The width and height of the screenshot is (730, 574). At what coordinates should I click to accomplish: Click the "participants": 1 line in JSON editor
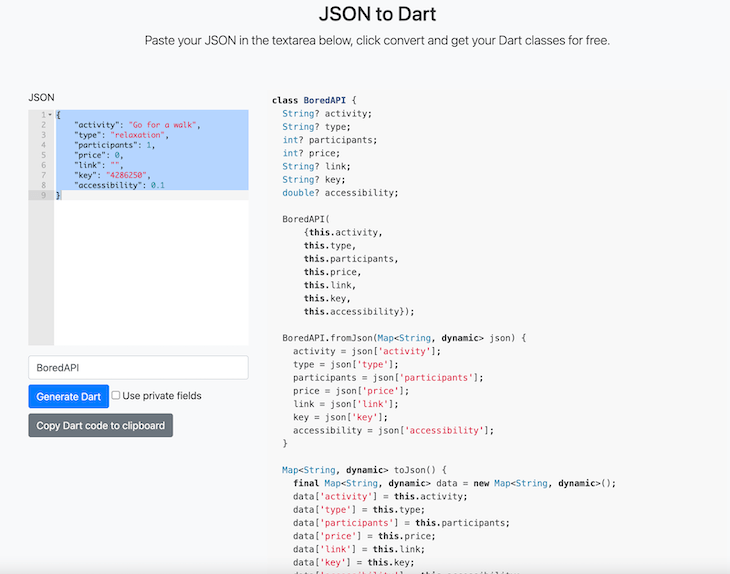[x=115, y=145]
